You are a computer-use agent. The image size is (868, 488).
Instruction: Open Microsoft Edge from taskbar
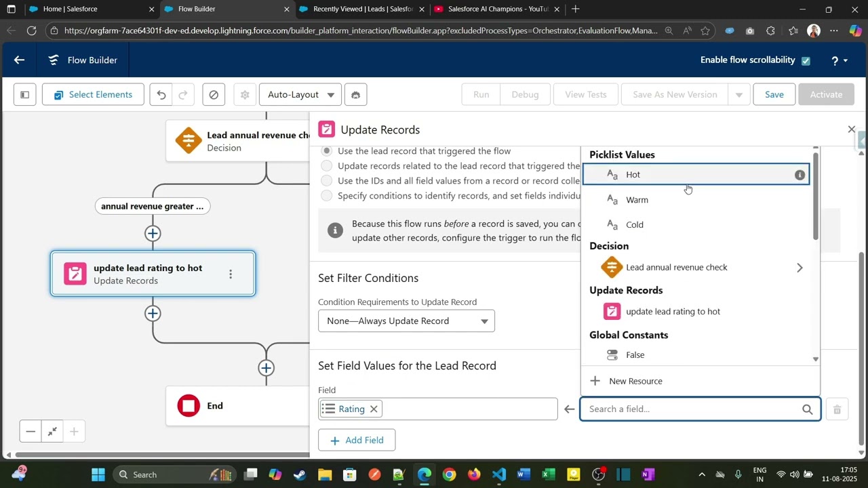pyautogui.click(x=425, y=474)
